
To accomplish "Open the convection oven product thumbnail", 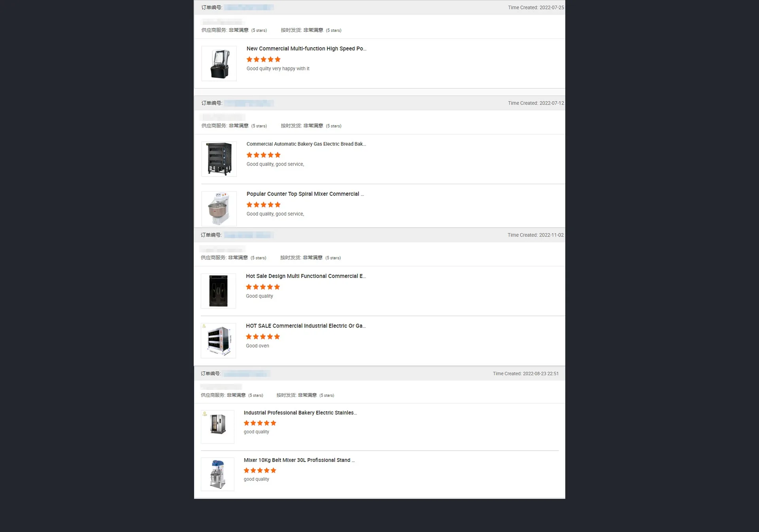I will (x=217, y=427).
